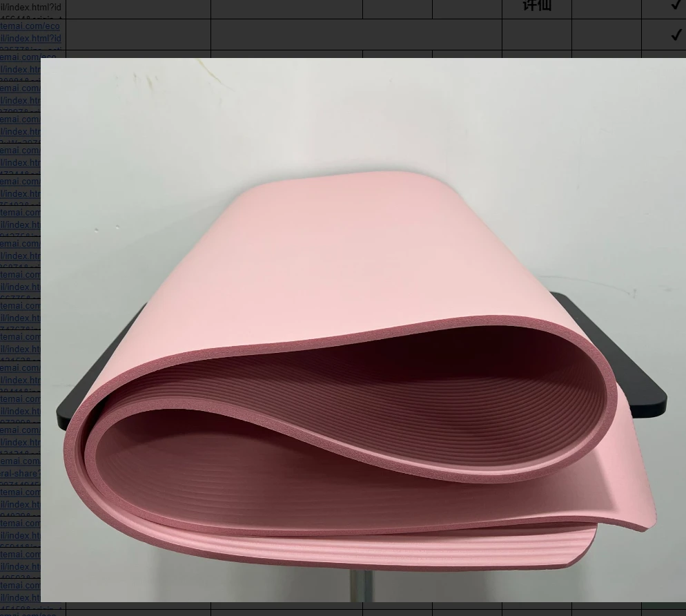The width and height of the screenshot is (686, 616).
Task: Click the enlarged pink yoga mat photo
Action: pos(363,330)
